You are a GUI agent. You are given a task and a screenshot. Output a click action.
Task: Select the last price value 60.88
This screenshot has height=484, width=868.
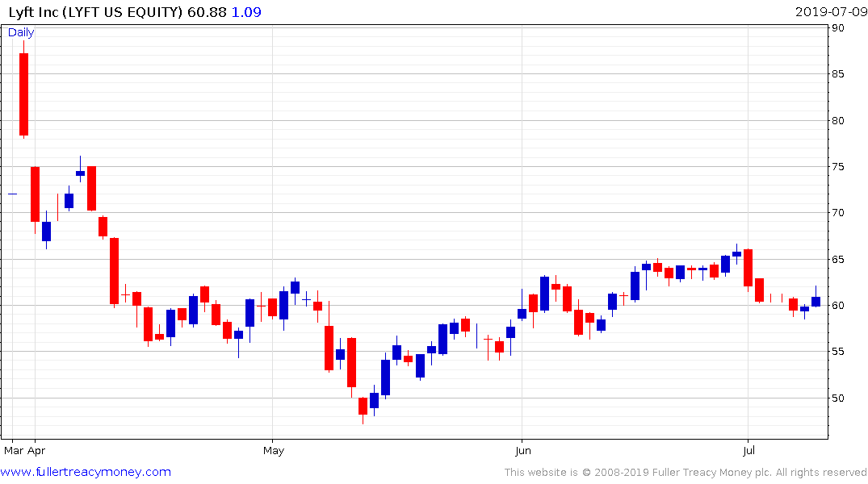[x=207, y=12]
